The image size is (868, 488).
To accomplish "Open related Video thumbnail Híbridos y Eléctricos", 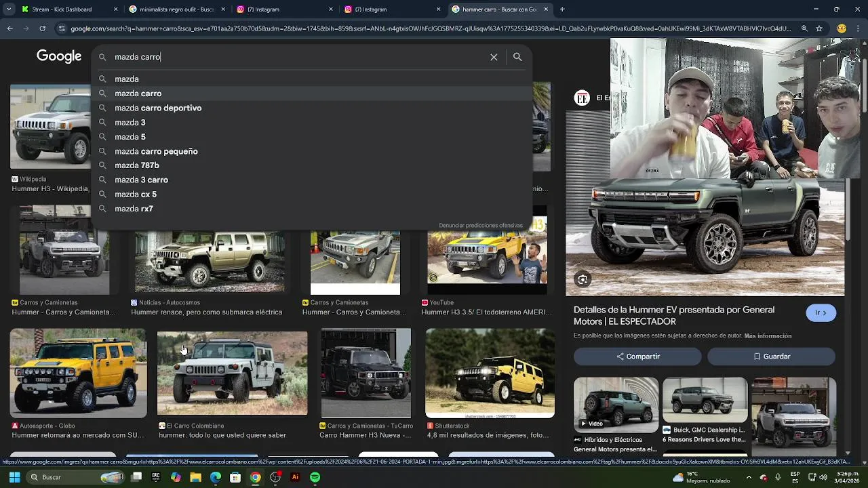I will (616, 405).
